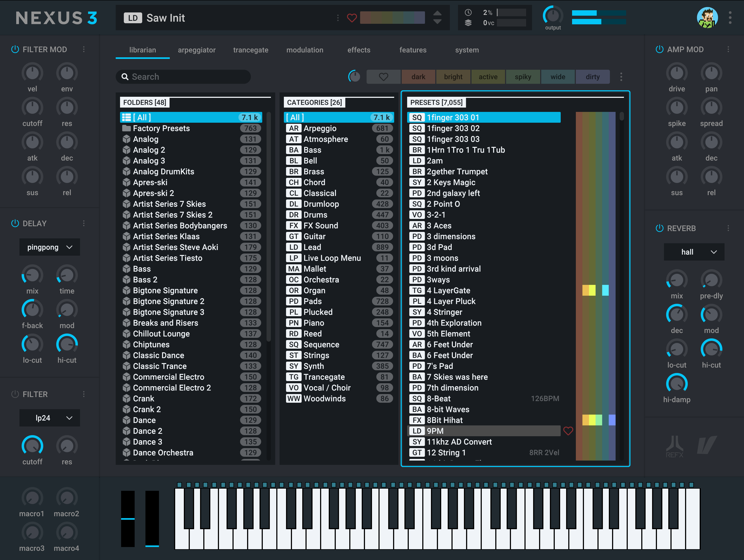Toggle FILTER MOD power button

(x=15, y=49)
